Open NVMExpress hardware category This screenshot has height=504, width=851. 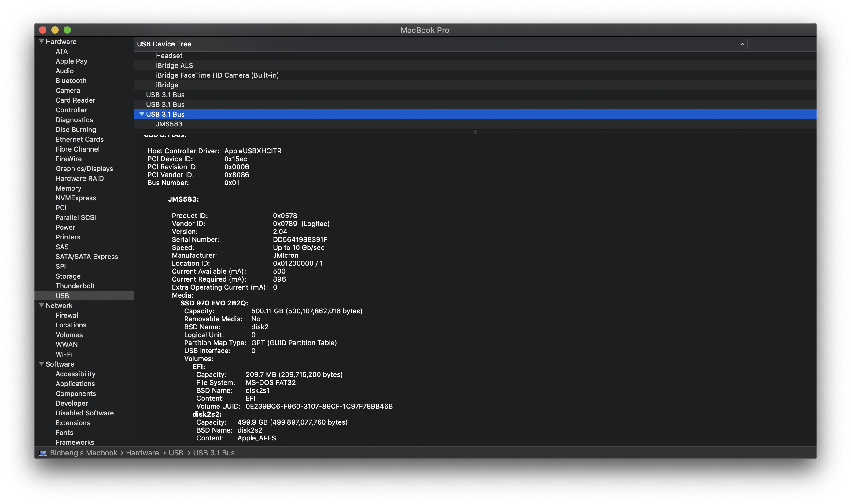(76, 198)
